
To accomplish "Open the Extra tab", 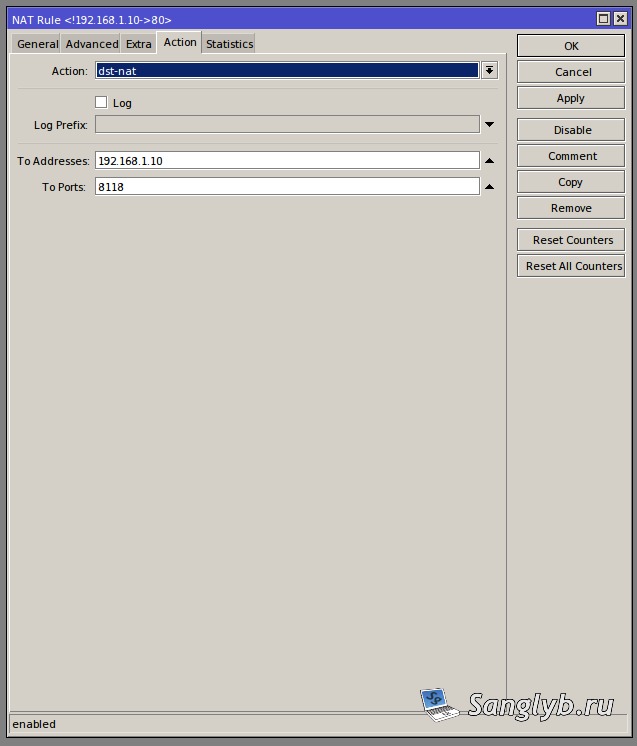I will pos(138,44).
